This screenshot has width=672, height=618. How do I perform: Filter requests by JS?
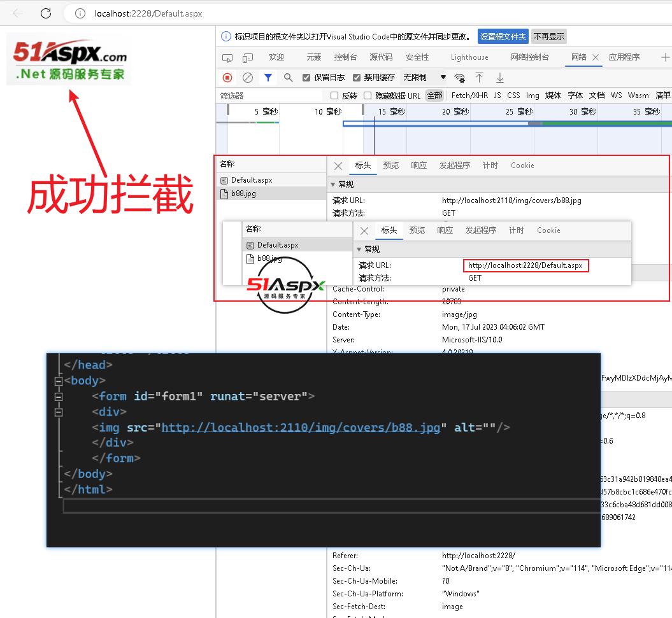[x=497, y=95]
